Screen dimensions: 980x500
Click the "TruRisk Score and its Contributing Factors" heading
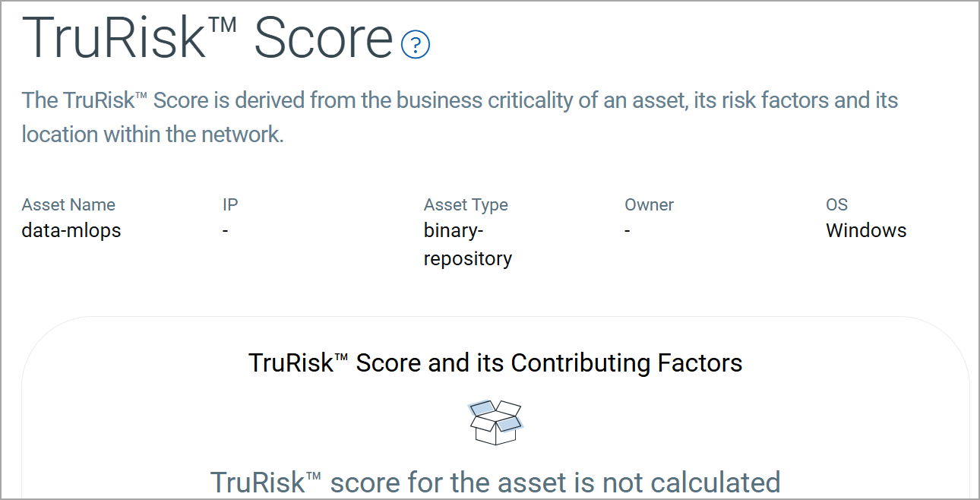(x=495, y=362)
